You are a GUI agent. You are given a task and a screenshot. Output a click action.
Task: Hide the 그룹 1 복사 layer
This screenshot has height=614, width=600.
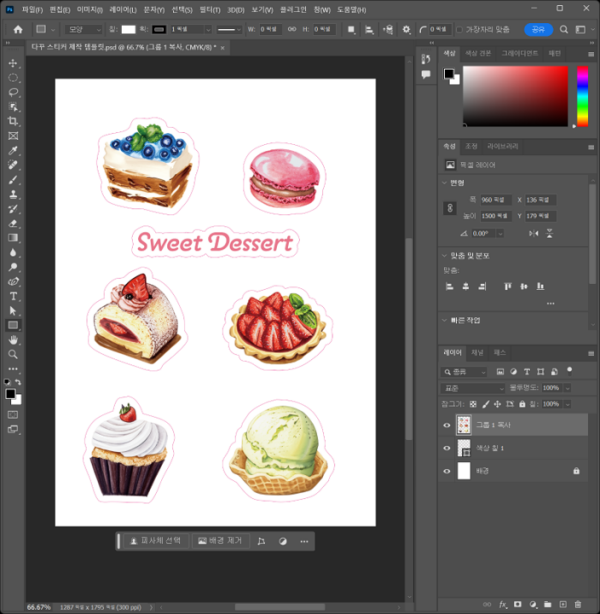[446, 425]
